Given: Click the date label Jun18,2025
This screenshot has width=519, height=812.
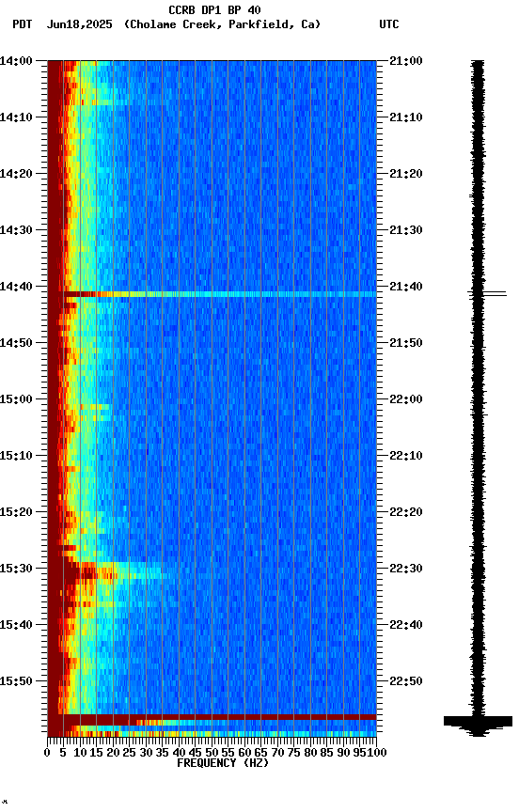Looking at the screenshot, I should pyautogui.click(x=79, y=24).
